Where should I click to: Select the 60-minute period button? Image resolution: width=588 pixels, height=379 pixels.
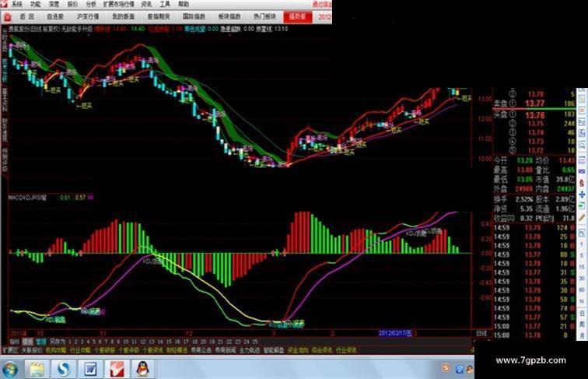coord(582,290)
